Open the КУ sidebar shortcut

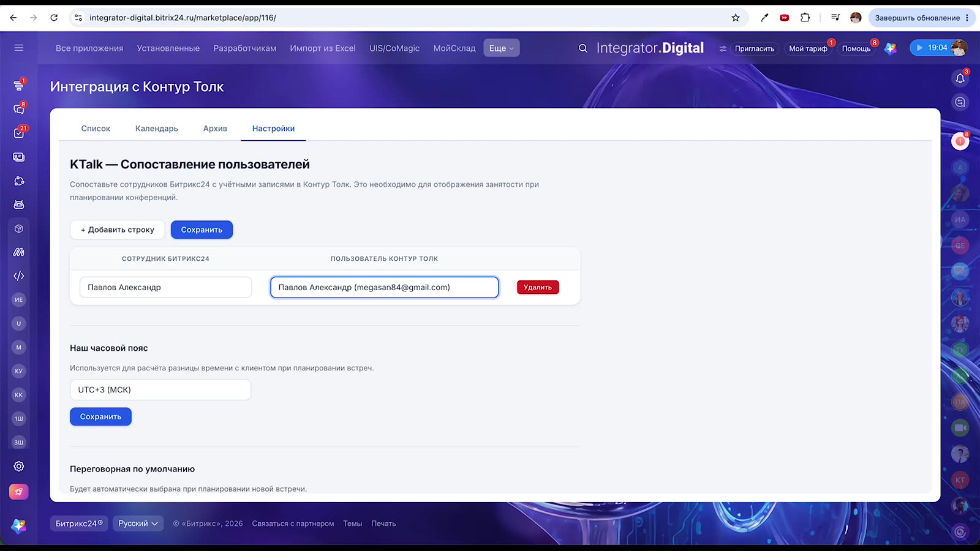19,371
